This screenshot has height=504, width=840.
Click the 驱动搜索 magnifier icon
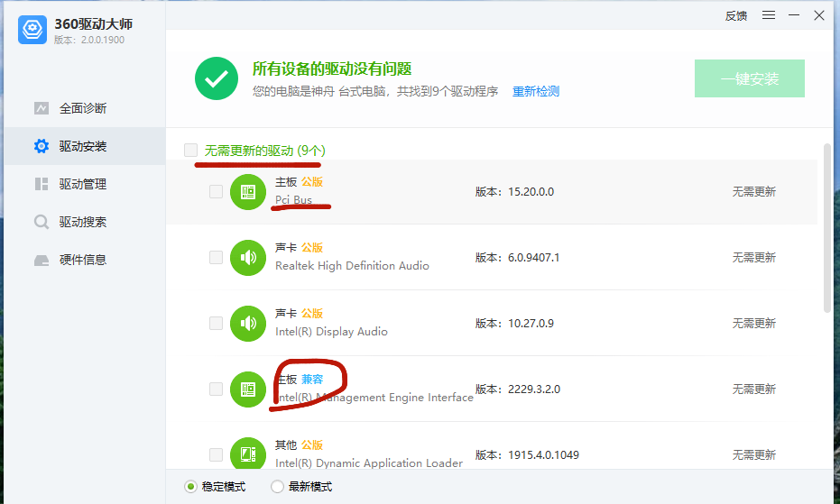coord(42,222)
